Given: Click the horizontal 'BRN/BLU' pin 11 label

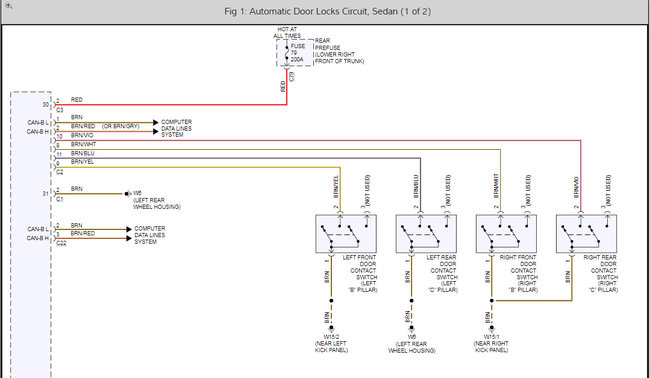Looking at the screenshot, I should (x=82, y=153).
